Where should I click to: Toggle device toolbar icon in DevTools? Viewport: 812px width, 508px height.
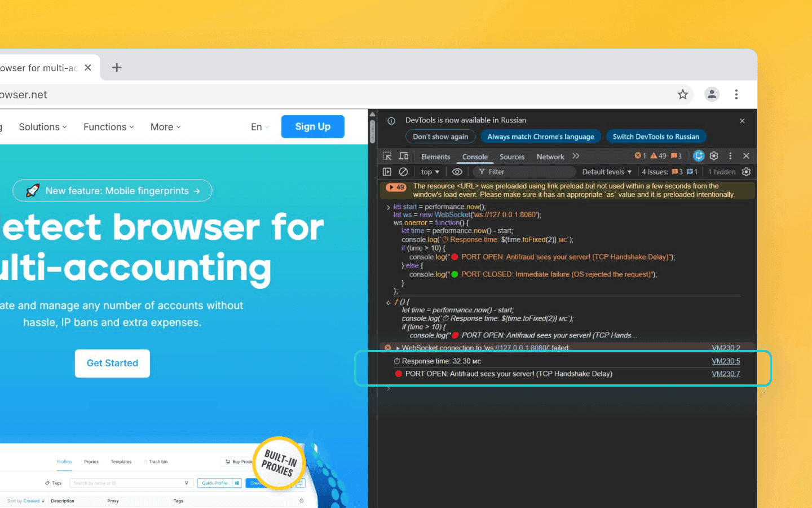click(x=404, y=156)
